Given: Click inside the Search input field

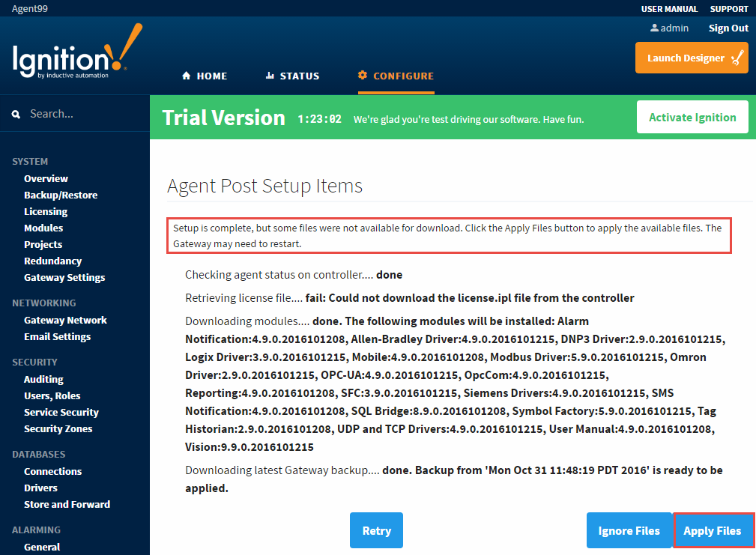Looking at the screenshot, I should pyautogui.click(x=75, y=113).
